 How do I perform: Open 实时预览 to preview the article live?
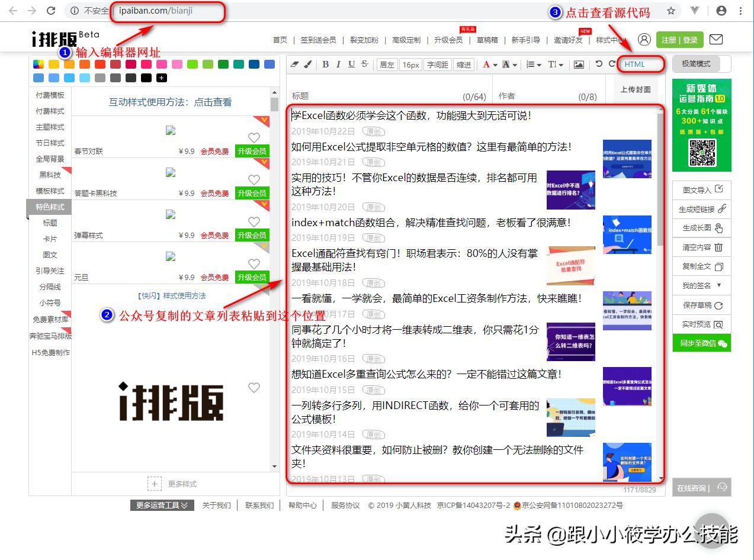[x=701, y=324]
